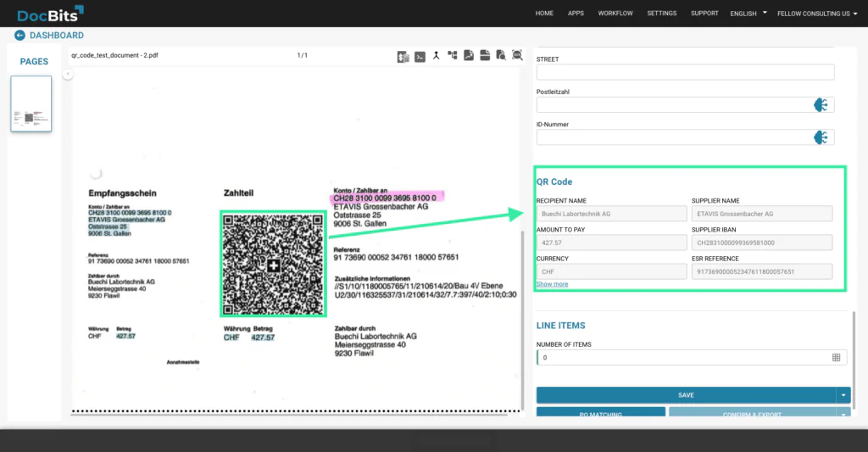The height and width of the screenshot is (452, 868).
Task: Open the workflow hierarchy diagram icon
Action: 453,55
